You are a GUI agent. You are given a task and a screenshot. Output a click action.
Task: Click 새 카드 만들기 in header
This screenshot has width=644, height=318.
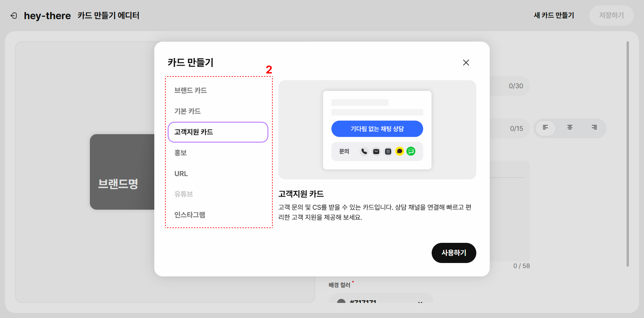tap(554, 15)
